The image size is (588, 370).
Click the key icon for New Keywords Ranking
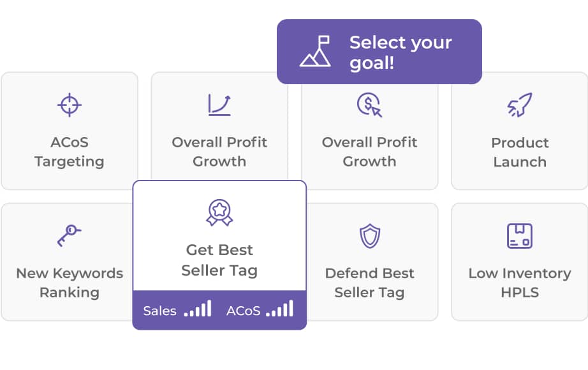69,235
